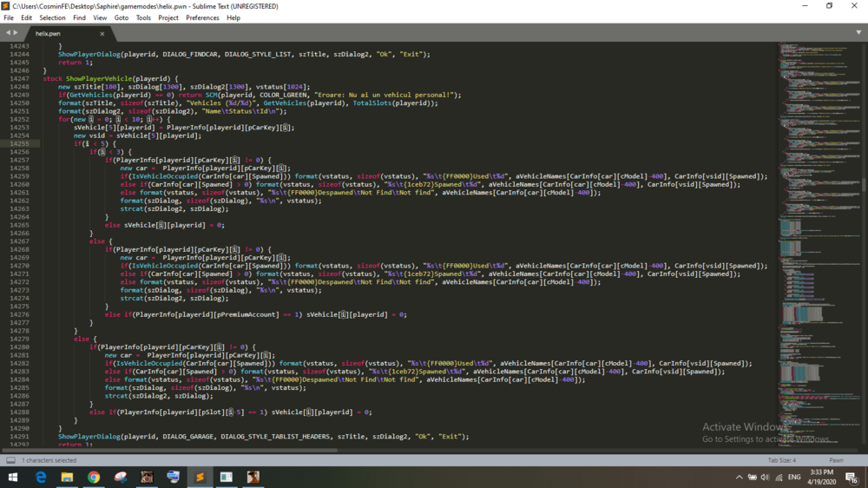Viewport: 868px width, 488px height.
Task: Change syntax via Pawn in status bar
Action: (x=836, y=460)
